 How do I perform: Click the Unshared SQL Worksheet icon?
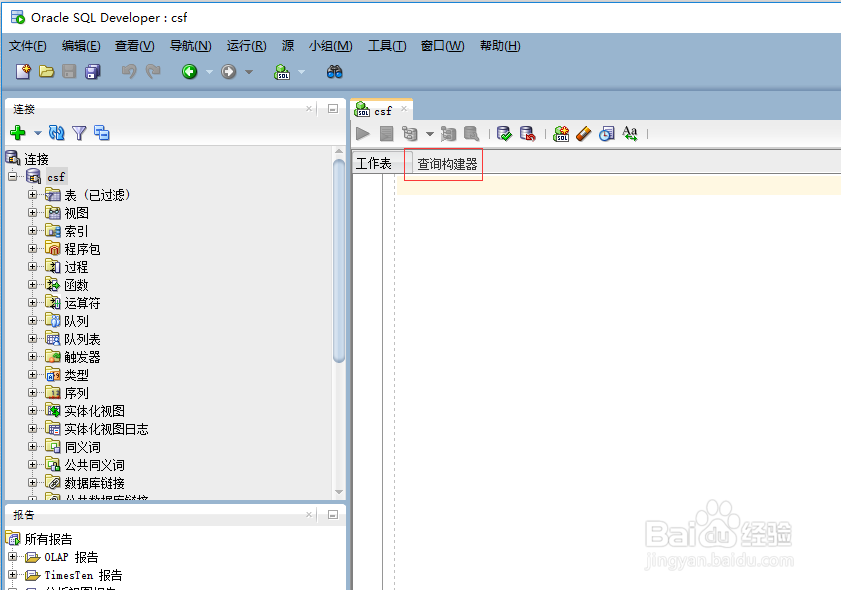click(x=561, y=134)
